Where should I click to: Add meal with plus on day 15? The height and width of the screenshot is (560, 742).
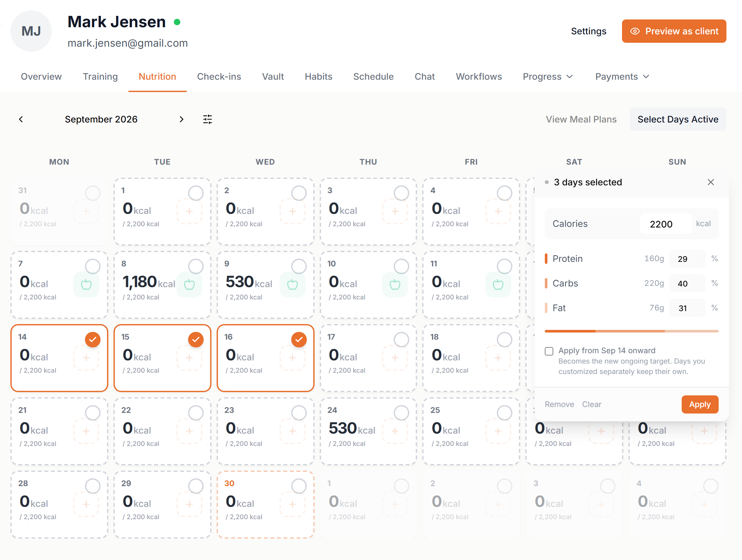(x=189, y=357)
